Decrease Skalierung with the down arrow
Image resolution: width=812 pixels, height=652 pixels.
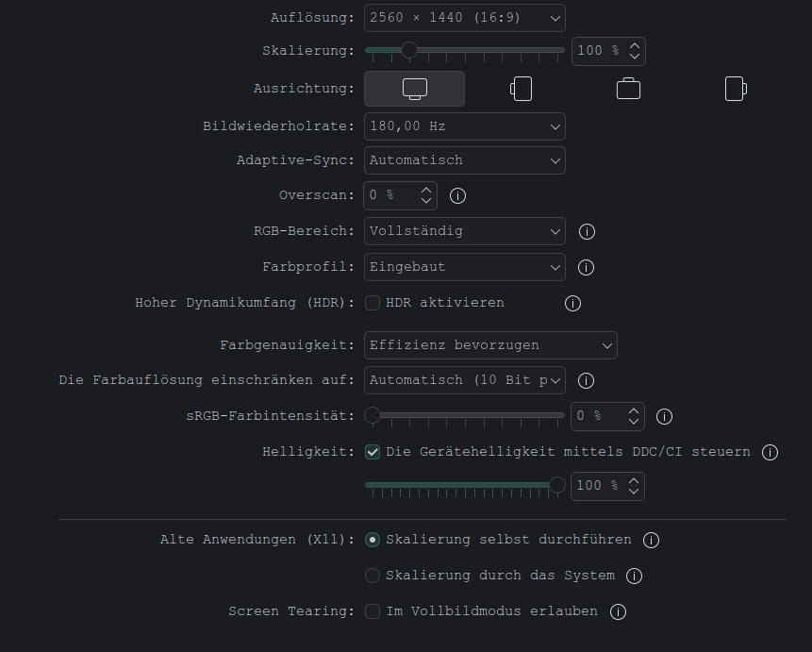[x=635, y=56]
